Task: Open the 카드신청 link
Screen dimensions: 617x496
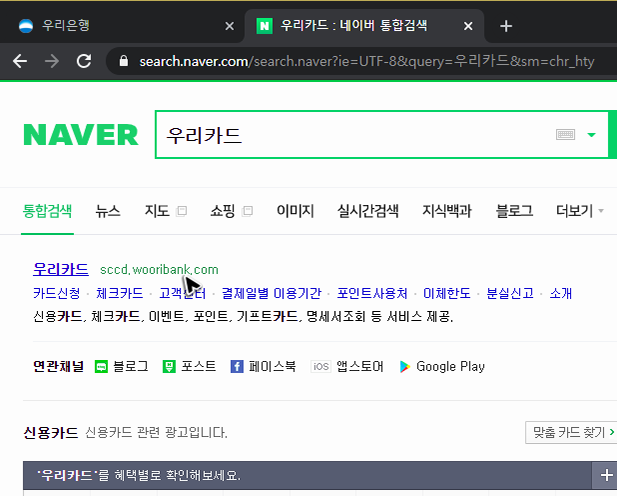Action: point(57,293)
